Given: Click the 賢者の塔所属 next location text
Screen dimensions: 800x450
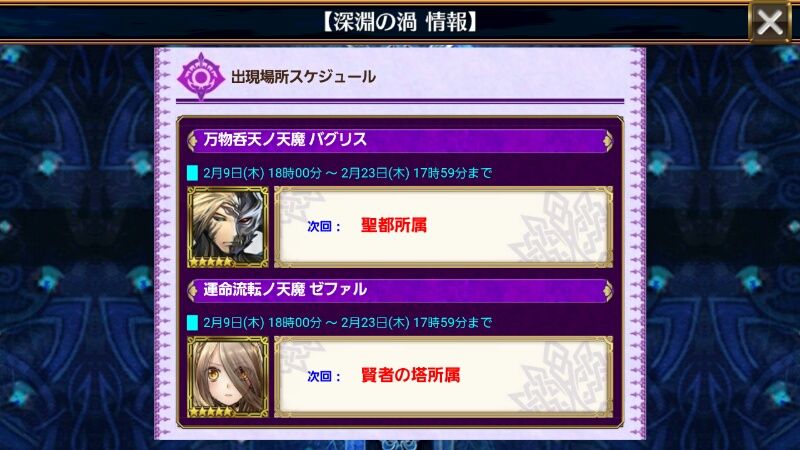Looking at the screenshot, I should click(x=410, y=376).
